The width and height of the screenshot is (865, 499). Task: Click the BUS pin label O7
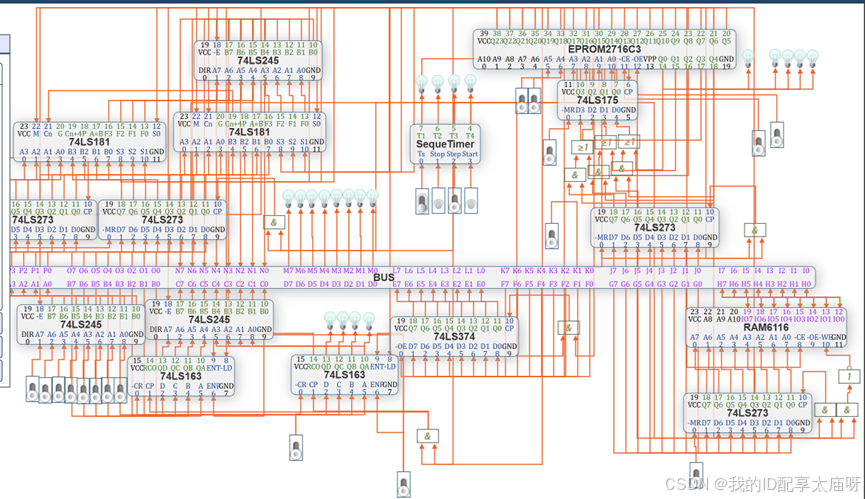tap(71, 271)
